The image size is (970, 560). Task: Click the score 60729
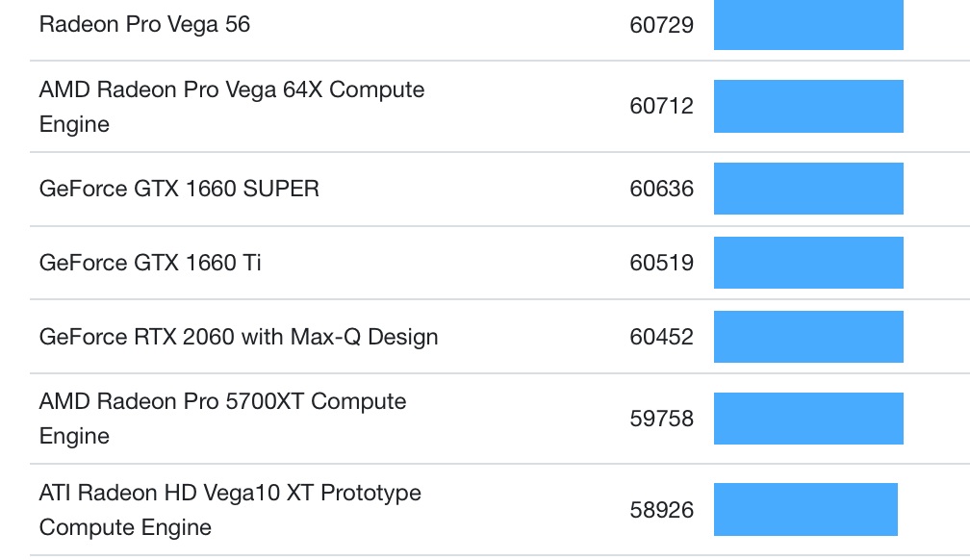[x=661, y=25]
